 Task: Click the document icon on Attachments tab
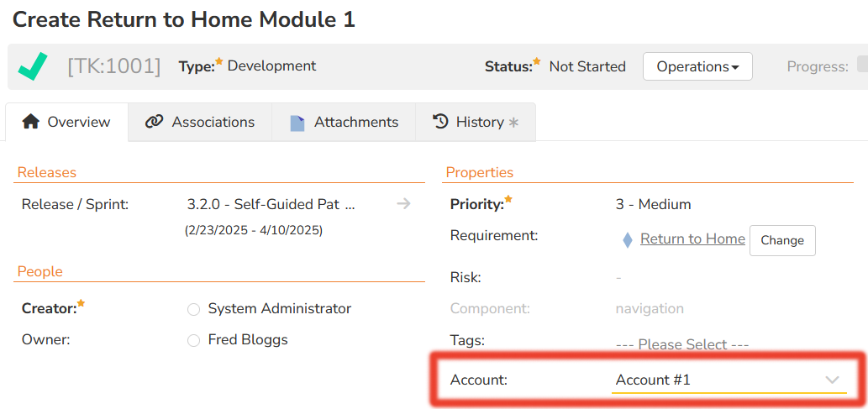[297, 123]
